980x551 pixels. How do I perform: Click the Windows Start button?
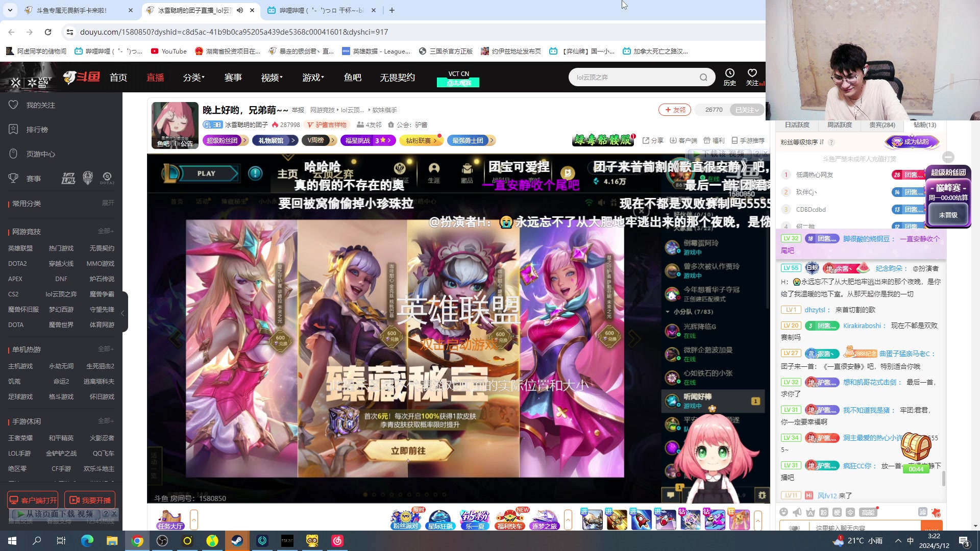12,541
